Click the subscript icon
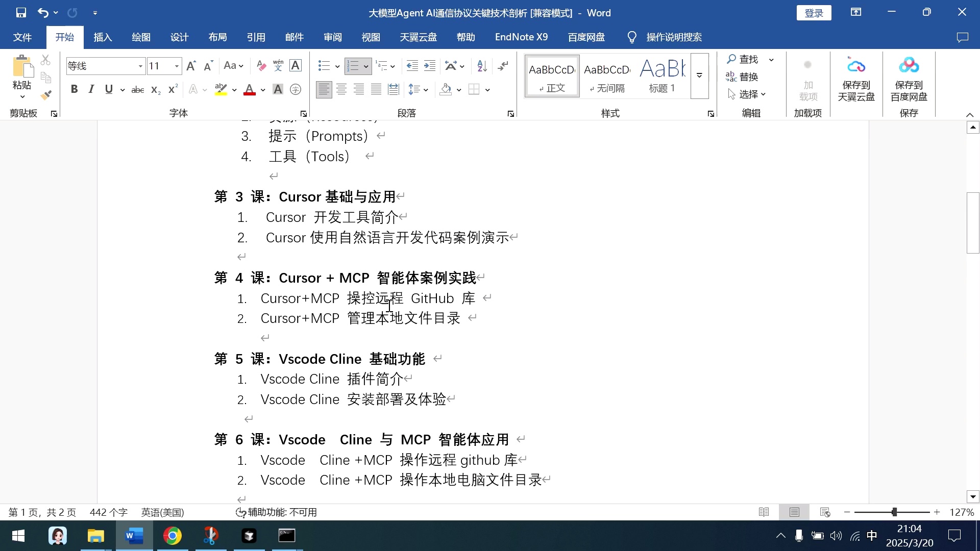This screenshot has height=551, width=980. click(x=154, y=90)
